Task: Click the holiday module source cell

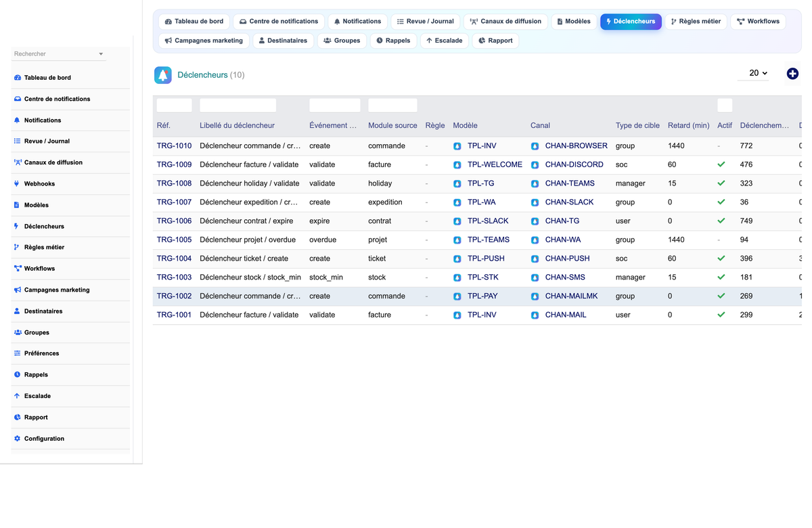Action: pyautogui.click(x=380, y=183)
